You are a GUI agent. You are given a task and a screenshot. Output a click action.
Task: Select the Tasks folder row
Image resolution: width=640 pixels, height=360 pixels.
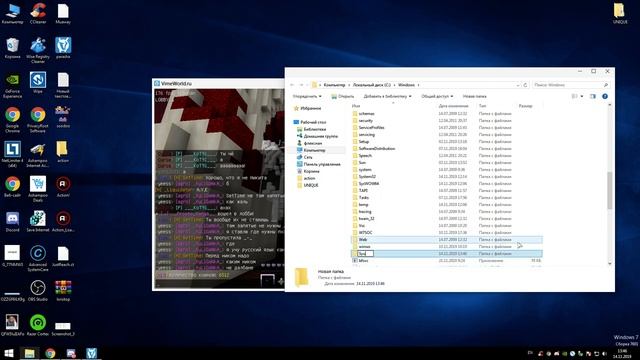tap(447, 198)
